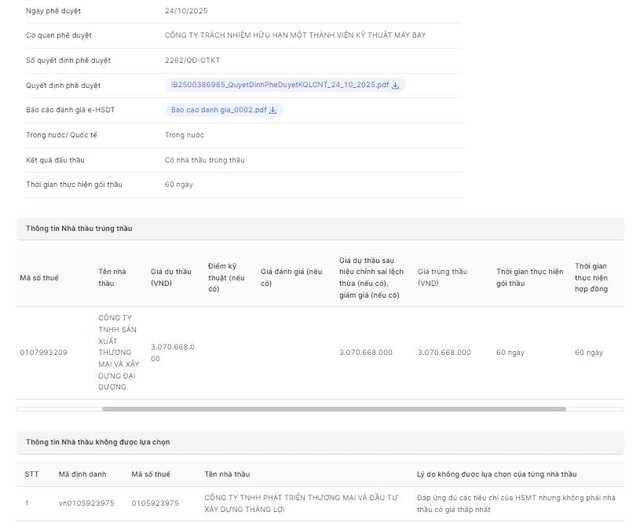Click winning bidder name ĐẠI DƯƠNG company
Image resolution: width=640 pixels, height=523 pixels.
point(118,352)
